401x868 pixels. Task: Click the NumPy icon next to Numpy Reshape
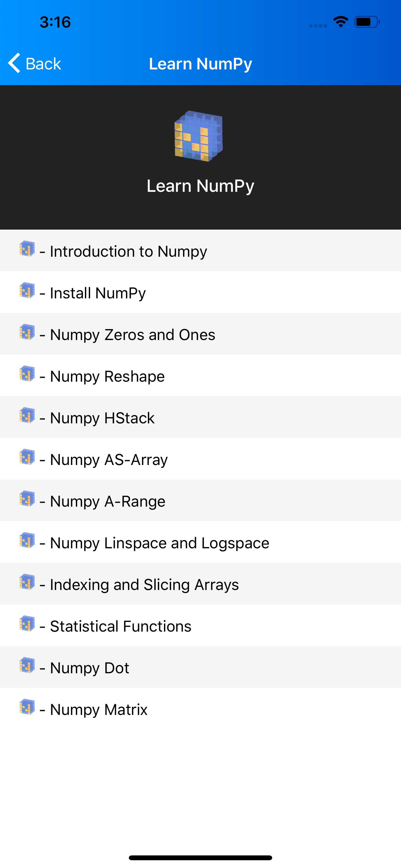coord(27,376)
